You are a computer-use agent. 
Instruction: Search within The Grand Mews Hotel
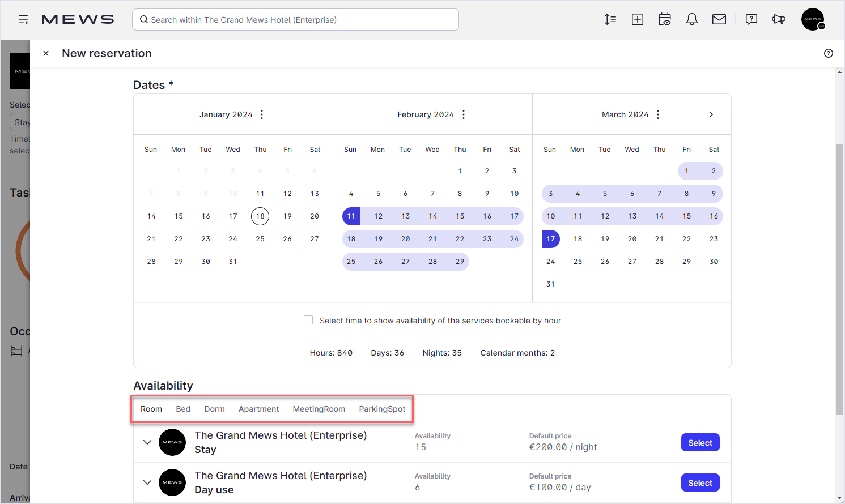coord(295,20)
